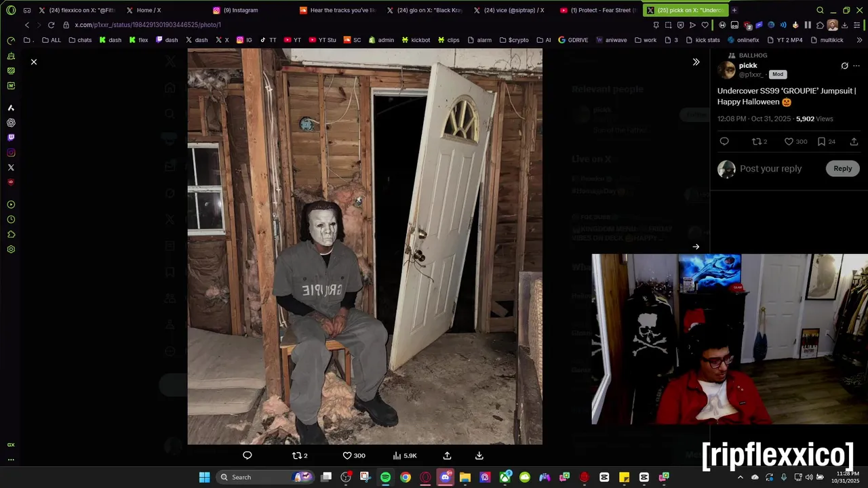This screenshot has height=488, width=868.
Task: Click the share icon in the right panel
Action: [854, 142]
